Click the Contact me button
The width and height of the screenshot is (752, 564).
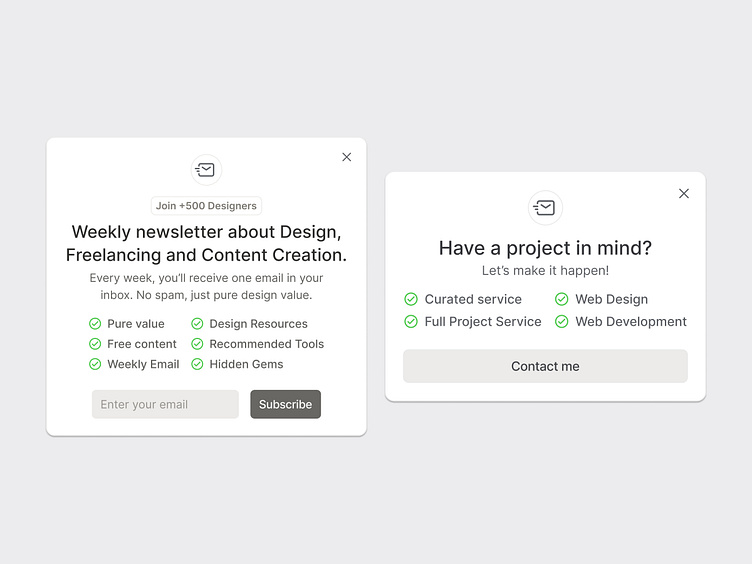pyautogui.click(x=545, y=366)
